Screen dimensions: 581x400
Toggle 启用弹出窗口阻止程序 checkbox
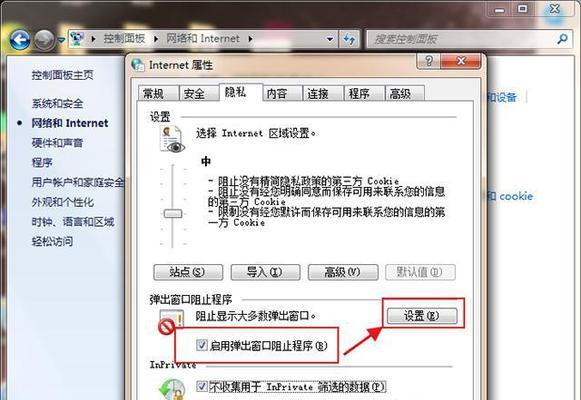[x=202, y=345]
